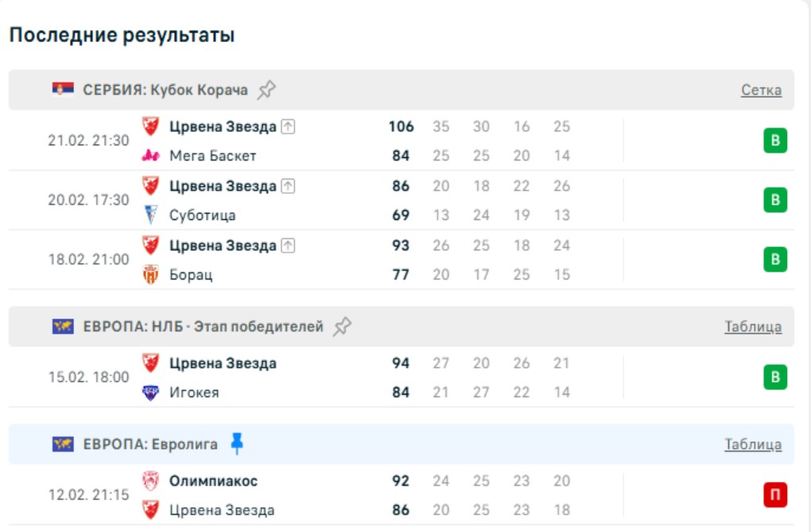The height and width of the screenshot is (532, 811).
Task: Click Mega Basket team logo
Action: coord(150,156)
